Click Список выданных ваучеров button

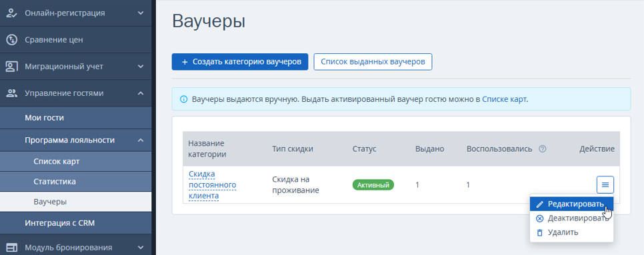click(373, 62)
